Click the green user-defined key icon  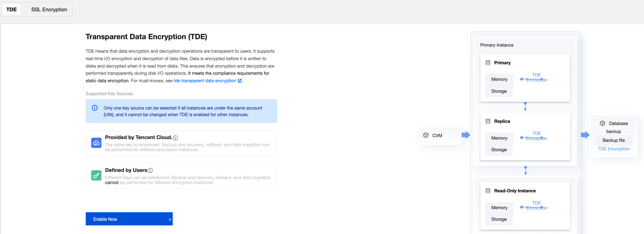pos(96,175)
